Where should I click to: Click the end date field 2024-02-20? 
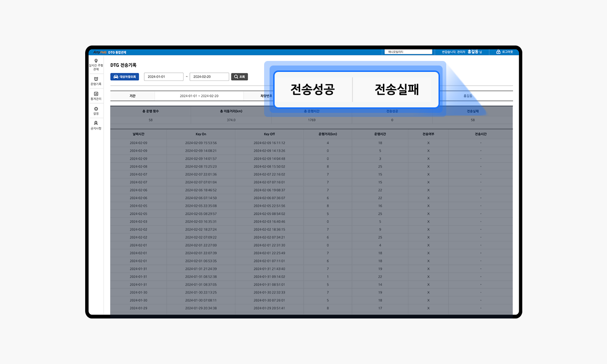coord(209,77)
